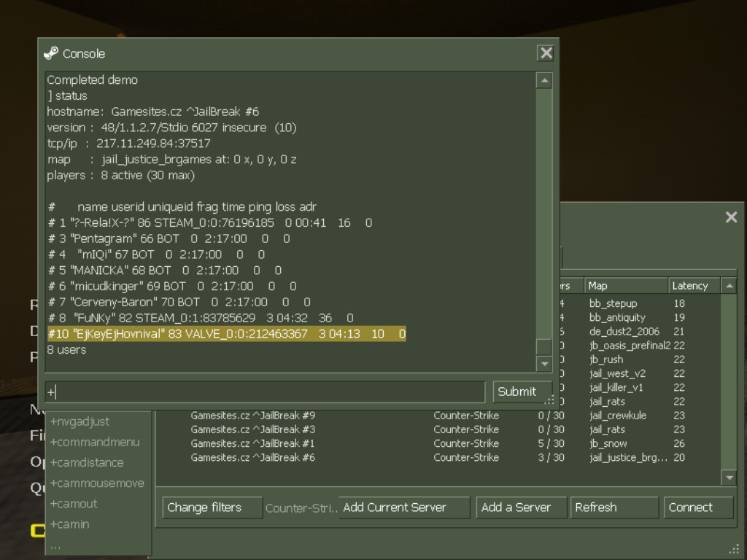
Task: Pick +cammousemove from the autocomplete list
Action: (x=97, y=483)
